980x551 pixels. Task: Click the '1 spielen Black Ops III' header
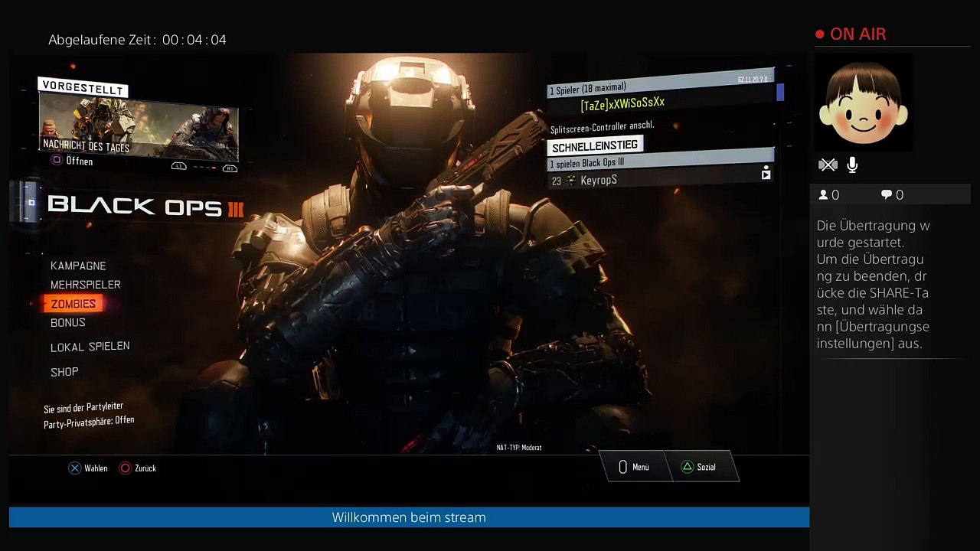(x=661, y=160)
